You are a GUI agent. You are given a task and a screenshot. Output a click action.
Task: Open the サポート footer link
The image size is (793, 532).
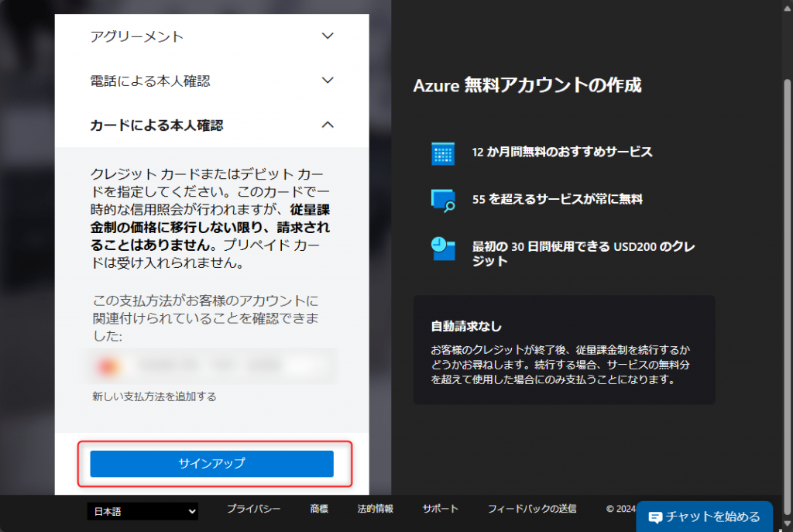pyautogui.click(x=441, y=509)
